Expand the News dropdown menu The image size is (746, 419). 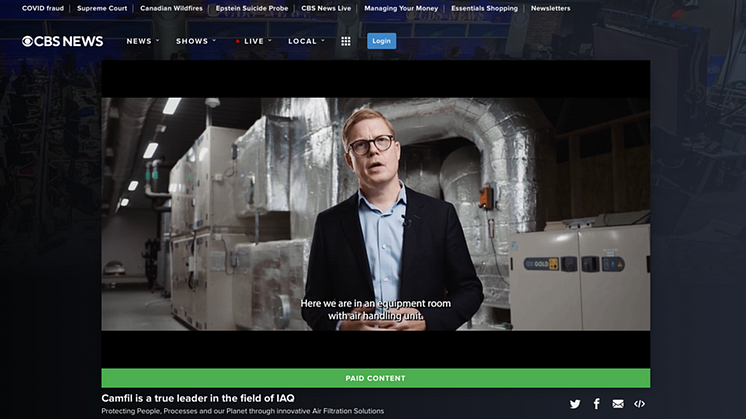click(x=142, y=41)
